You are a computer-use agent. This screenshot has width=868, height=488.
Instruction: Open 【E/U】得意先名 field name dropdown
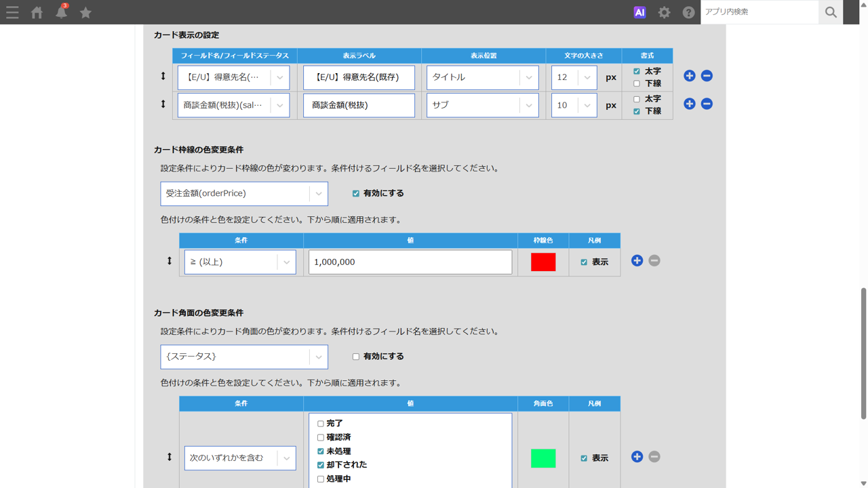coord(234,77)
